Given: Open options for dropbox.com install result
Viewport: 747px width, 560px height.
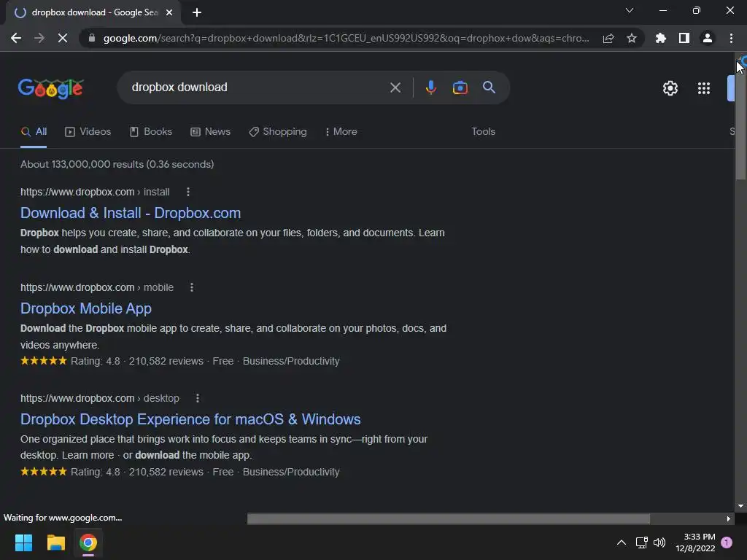Looking at the screenshot, I should (188, 192).
